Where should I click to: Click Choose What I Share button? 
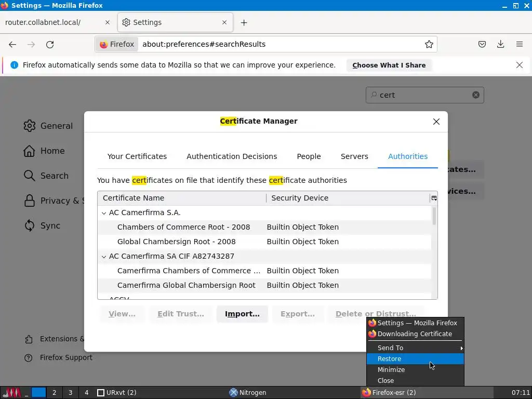click(x=389, y=65)
